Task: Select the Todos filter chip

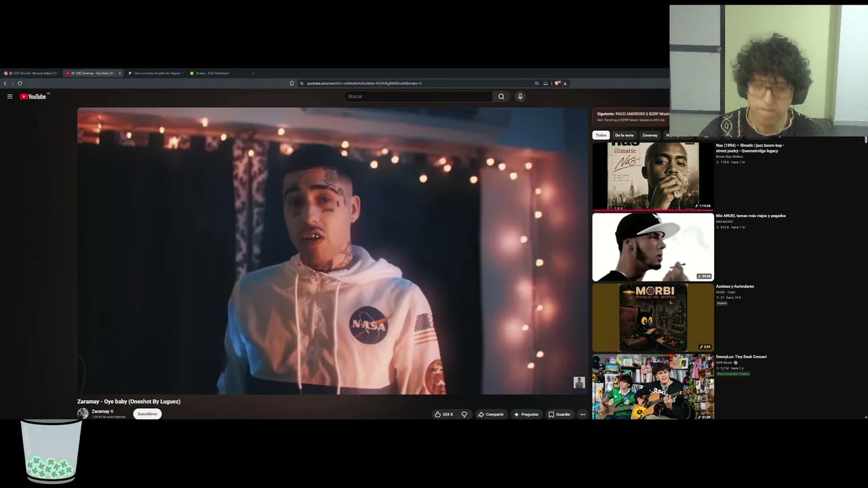Action: [x=601, y=135]
